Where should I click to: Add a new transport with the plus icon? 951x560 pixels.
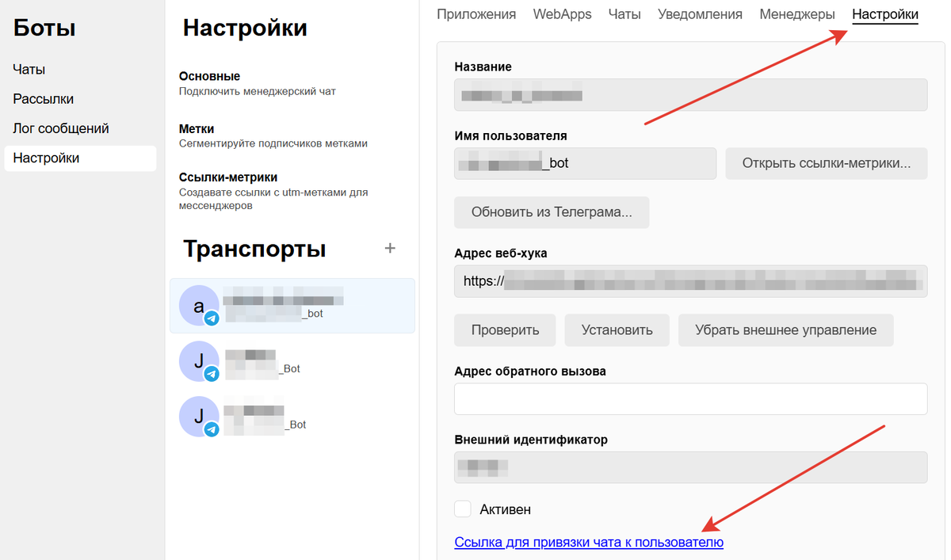[x=390, y=249]
